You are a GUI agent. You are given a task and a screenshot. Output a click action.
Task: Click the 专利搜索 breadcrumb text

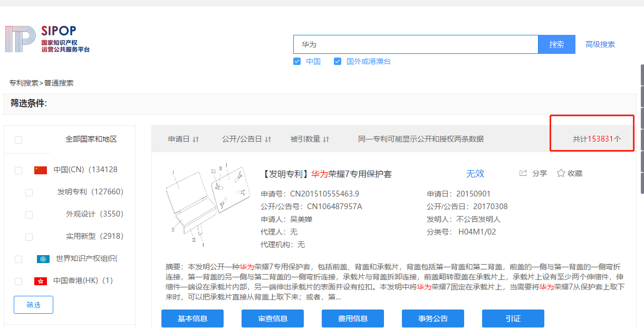click(24, 83)
